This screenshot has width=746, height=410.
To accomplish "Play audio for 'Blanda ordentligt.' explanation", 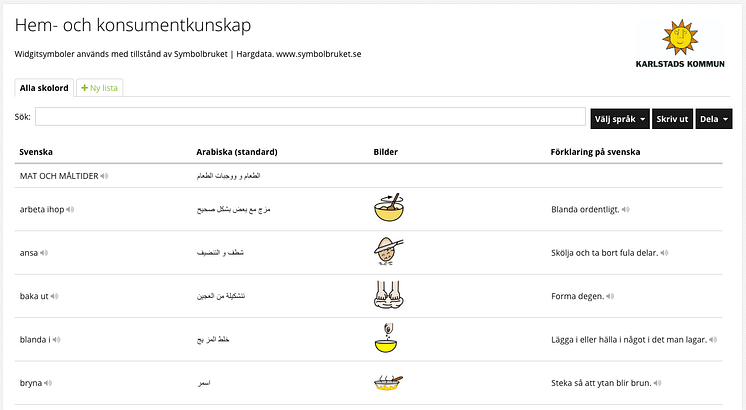I will [626, 209].
